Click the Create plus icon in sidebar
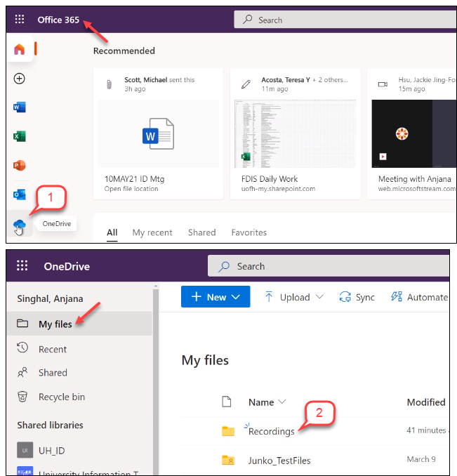457x476 pixels. click(20, 79)
